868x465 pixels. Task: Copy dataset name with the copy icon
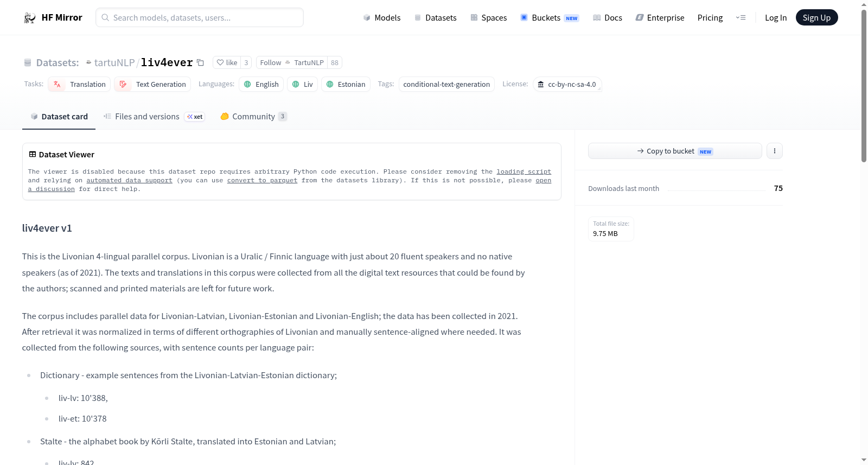pyautogui.click(x=200, y=62)
